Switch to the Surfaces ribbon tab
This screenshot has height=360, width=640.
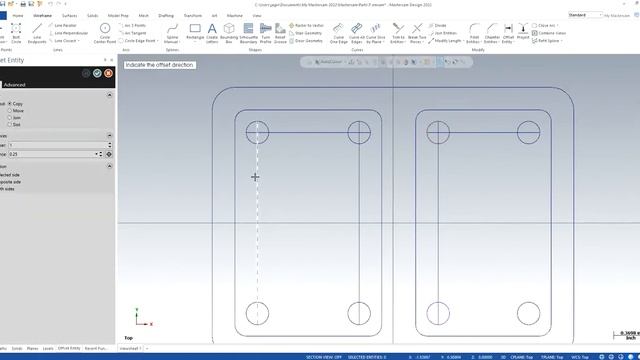pyautogui.click(x=69, y=16)
